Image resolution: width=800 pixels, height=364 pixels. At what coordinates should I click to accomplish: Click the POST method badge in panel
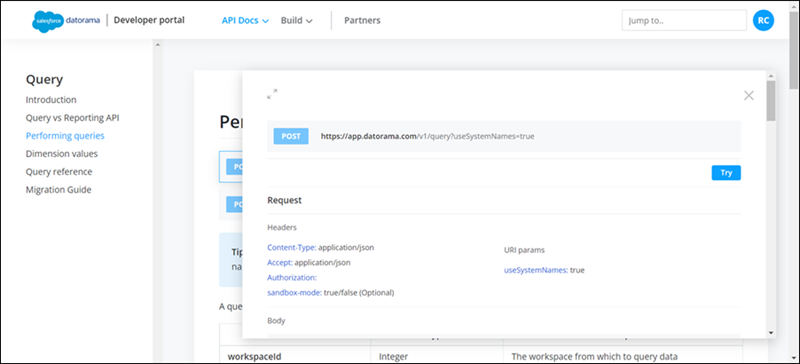click(x=291, y=136)
